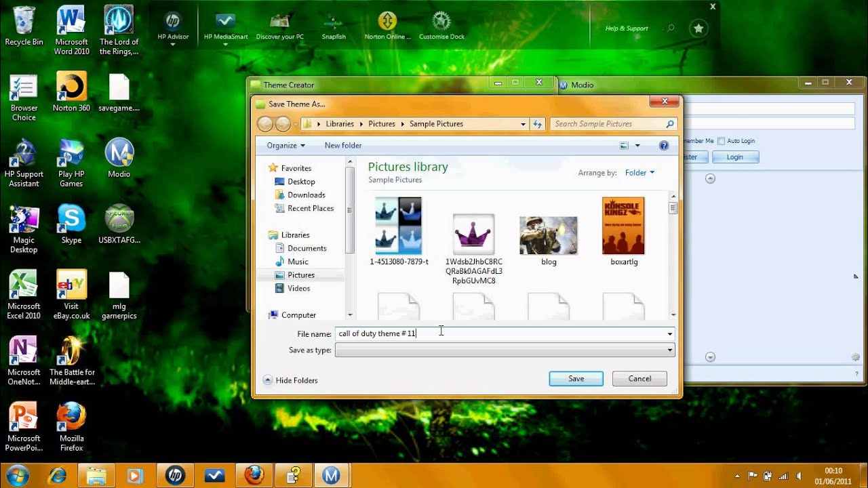Launch Mozilla Firefox from the desktop
The width and height of the screenshot is (868, 488).
click(x=71, y=428)
